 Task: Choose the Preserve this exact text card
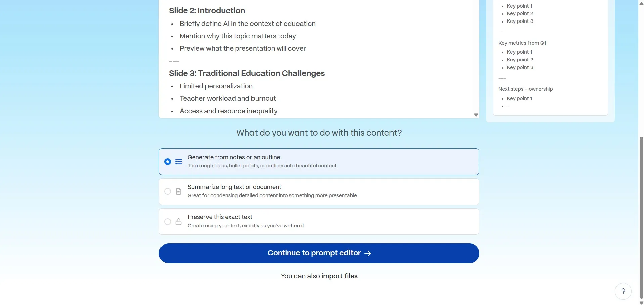point(319,222)
